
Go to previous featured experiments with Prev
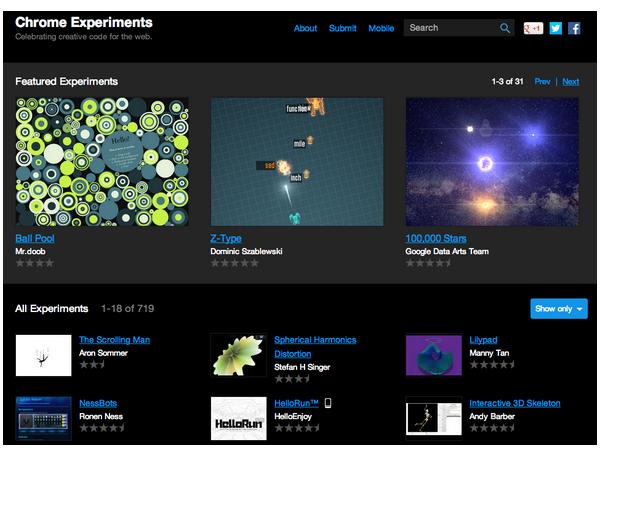(542, 82)
